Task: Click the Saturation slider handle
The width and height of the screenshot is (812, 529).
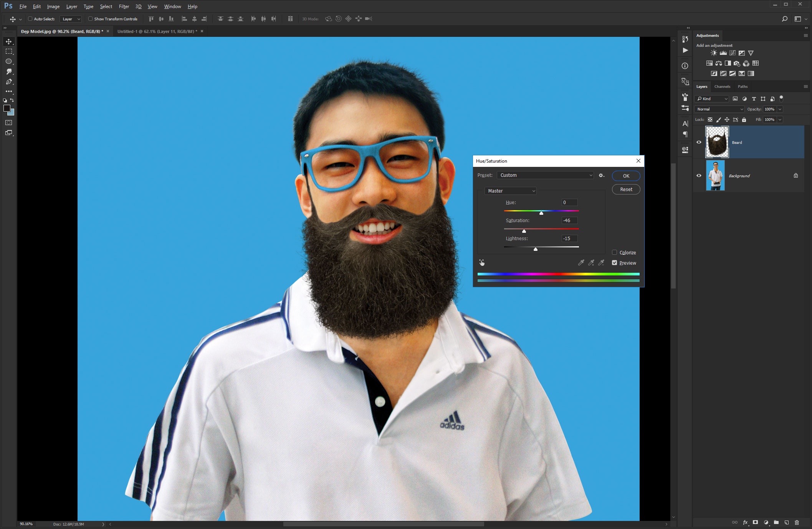Action: point(524,231)
